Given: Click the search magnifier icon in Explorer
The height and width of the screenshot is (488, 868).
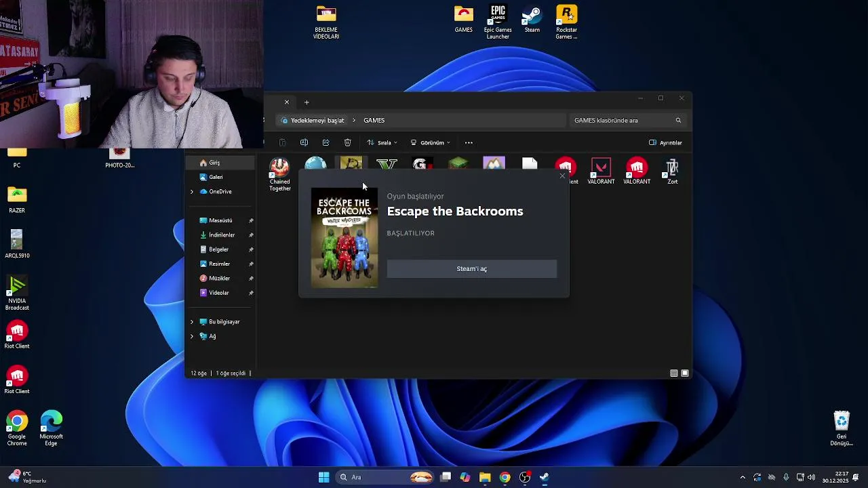Looking at the screenshot, I should click(678, 120).
